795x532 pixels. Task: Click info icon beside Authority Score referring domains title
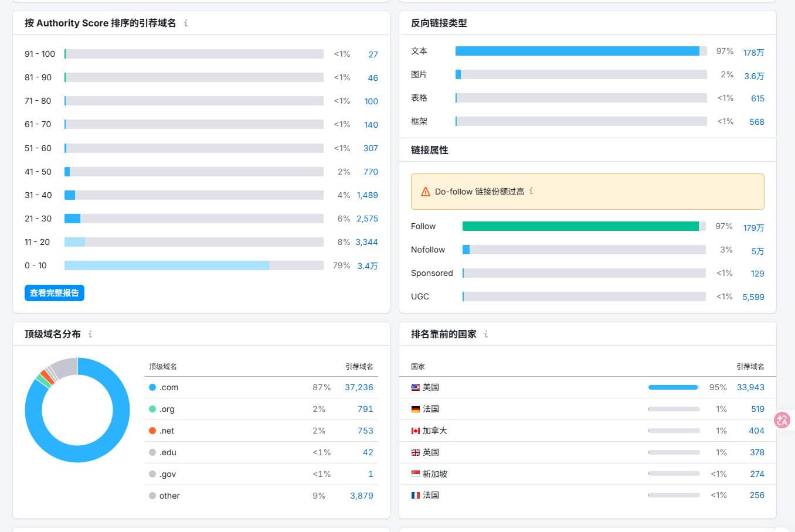pyautogui.click(x=186, y=23)
